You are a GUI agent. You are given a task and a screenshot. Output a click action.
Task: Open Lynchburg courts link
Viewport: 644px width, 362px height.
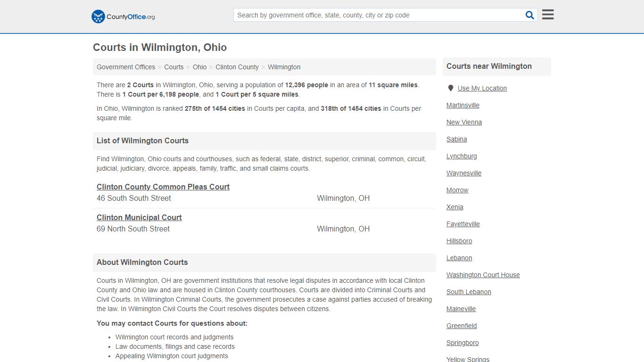(462, 156)
